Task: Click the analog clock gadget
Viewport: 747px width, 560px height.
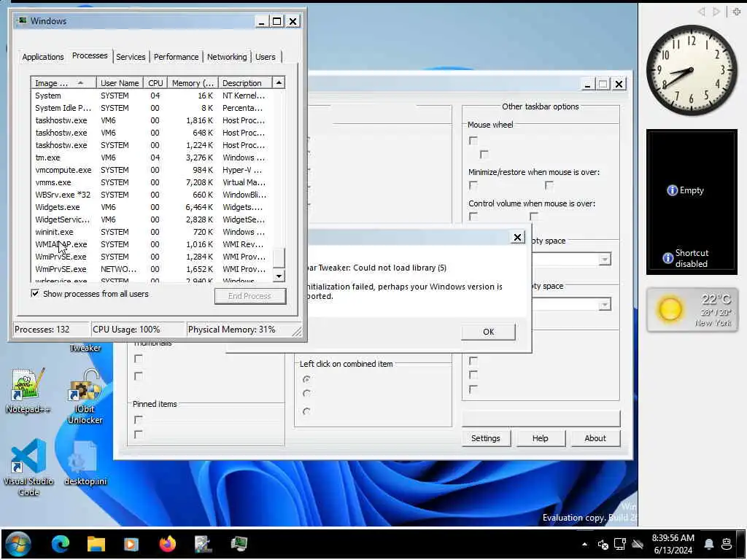Action: 692,71
